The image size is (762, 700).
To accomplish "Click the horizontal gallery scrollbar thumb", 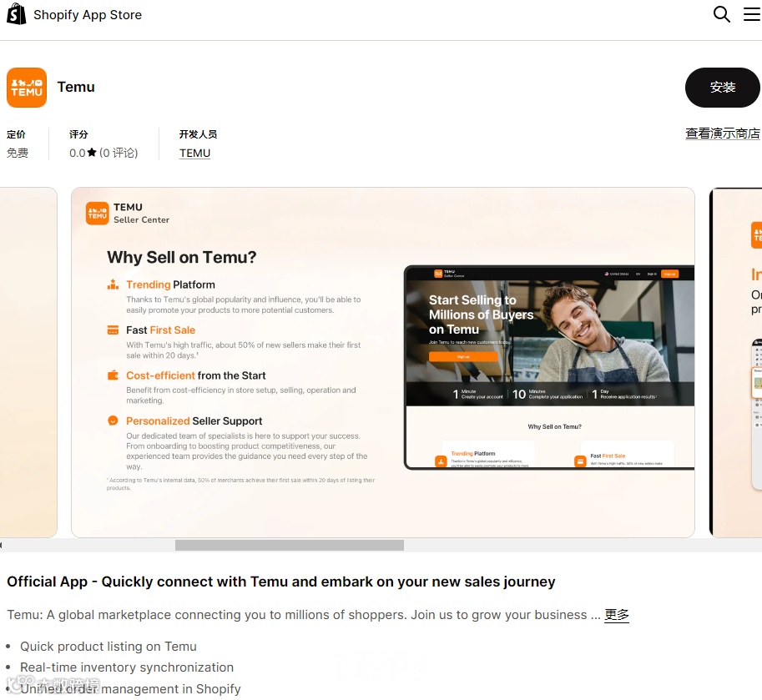I will coord(289,545).
